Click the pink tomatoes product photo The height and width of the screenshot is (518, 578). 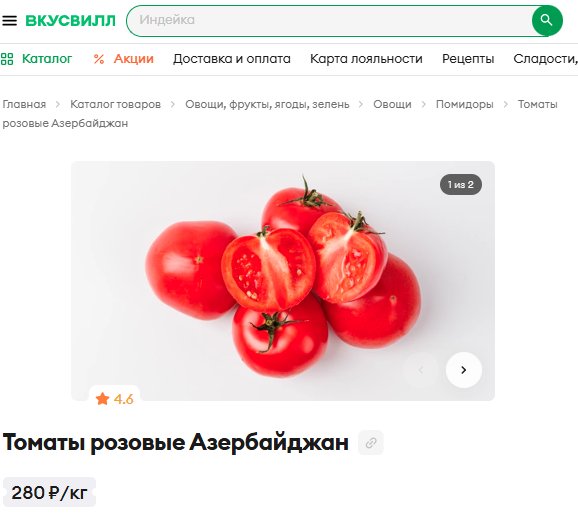coord(283,281)
